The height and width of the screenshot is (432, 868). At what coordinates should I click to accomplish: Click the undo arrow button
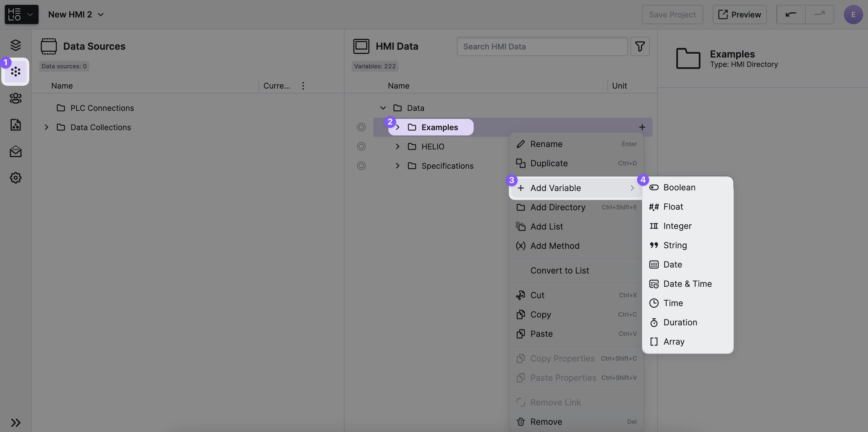[x=791, y=14]
